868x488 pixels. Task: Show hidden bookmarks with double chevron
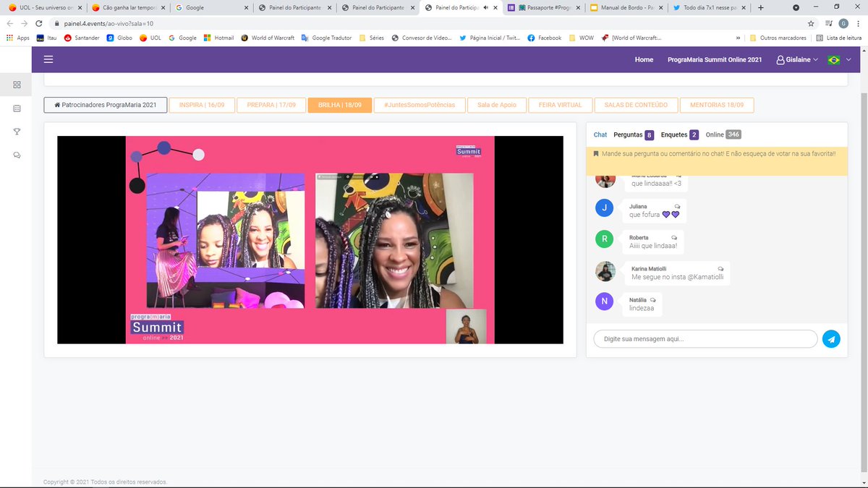coord(738,38)
